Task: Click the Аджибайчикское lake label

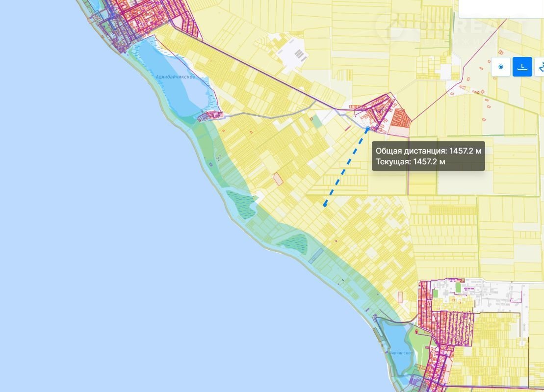Action: [x=175, y=78]
